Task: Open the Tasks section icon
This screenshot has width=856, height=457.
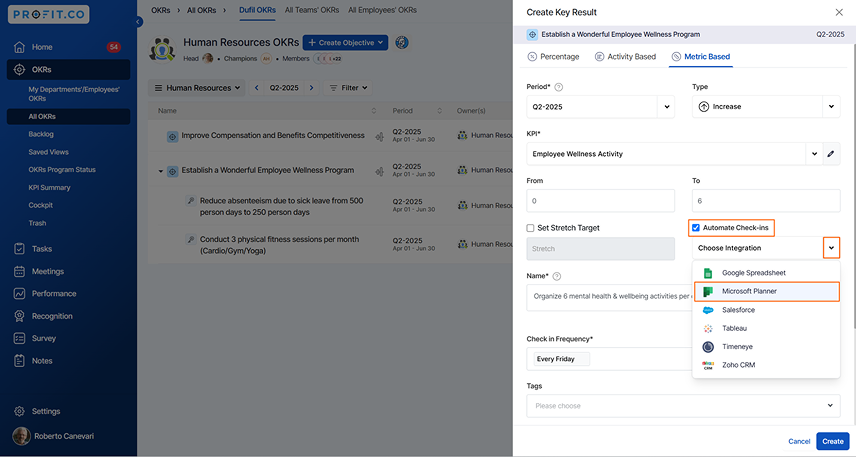Action: click(19, 249)
